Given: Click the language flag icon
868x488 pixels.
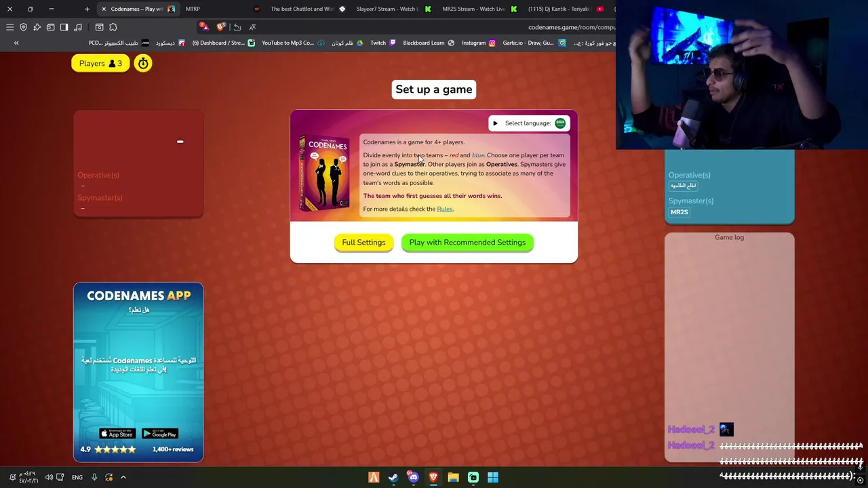Looking at the screenshot, I should (560, 123).
